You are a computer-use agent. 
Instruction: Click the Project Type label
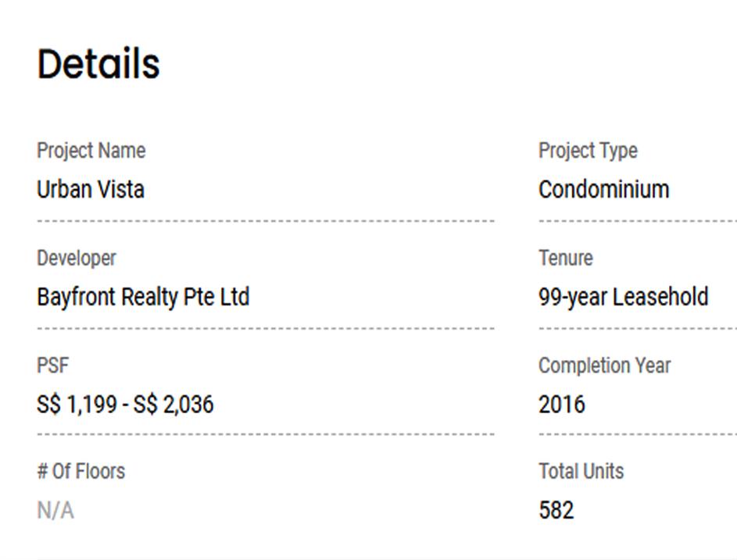588,151
